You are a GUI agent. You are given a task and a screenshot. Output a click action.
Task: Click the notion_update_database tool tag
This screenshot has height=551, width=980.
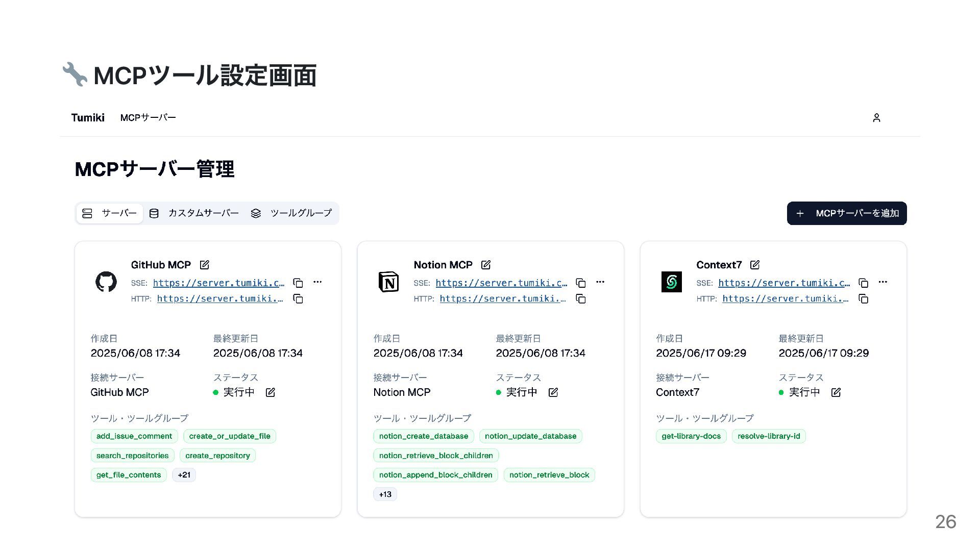tap(531, 436)
